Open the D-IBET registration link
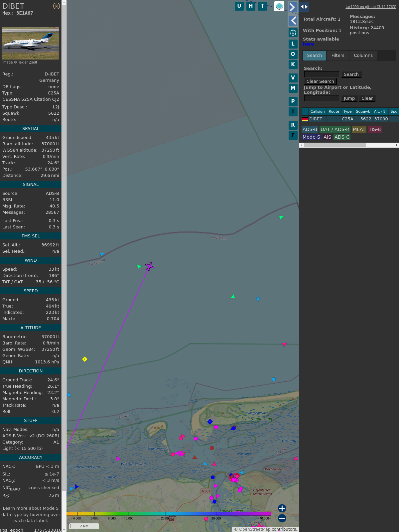The image size is (399, 532). click(52, 74)
